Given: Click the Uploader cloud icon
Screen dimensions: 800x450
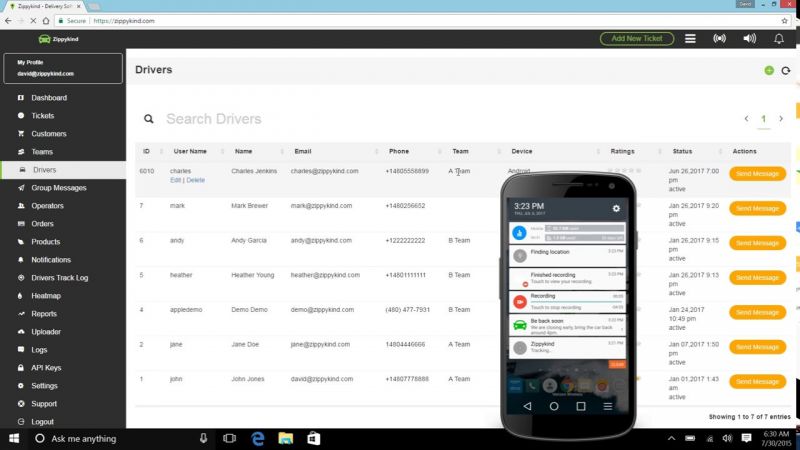Looking at the screenshot, I should [x=21, y=332].
